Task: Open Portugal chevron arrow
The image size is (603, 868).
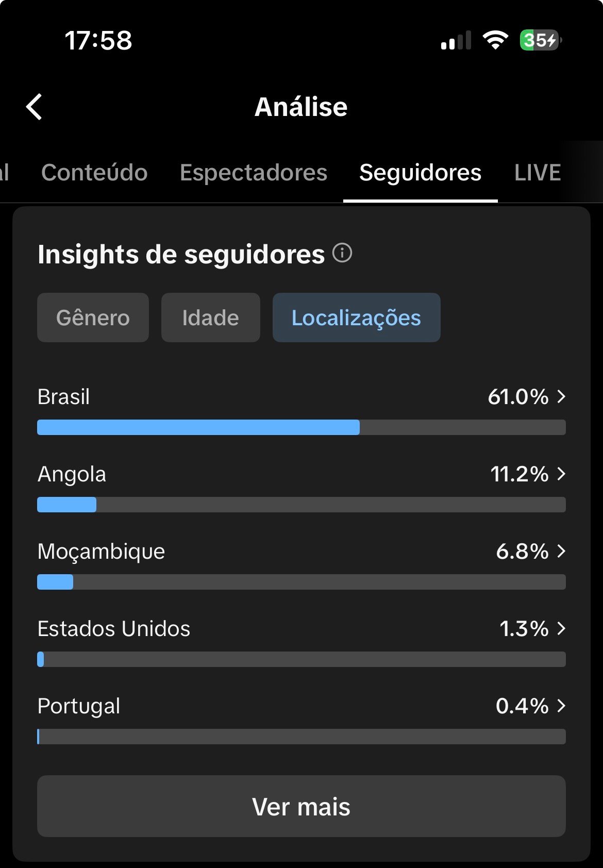Action: [x=562, y=706]
